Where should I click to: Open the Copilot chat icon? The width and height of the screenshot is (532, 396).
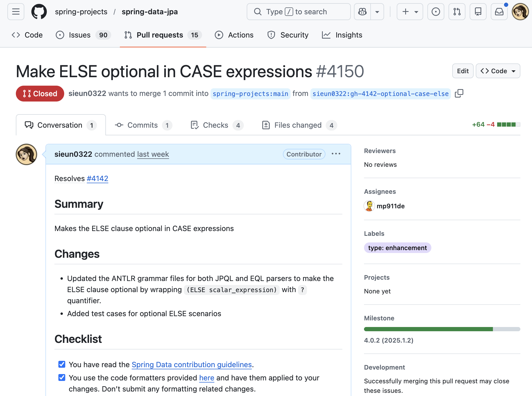coord(362,12)
